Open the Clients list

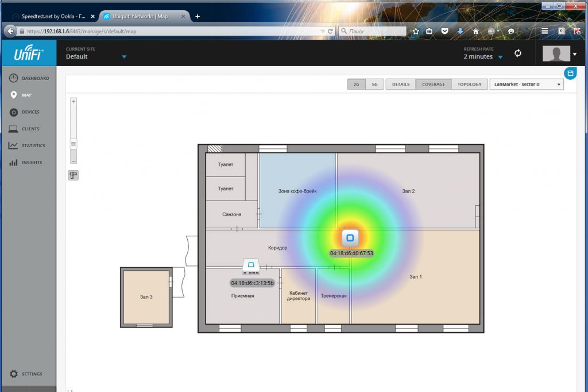tap(29, 129)
